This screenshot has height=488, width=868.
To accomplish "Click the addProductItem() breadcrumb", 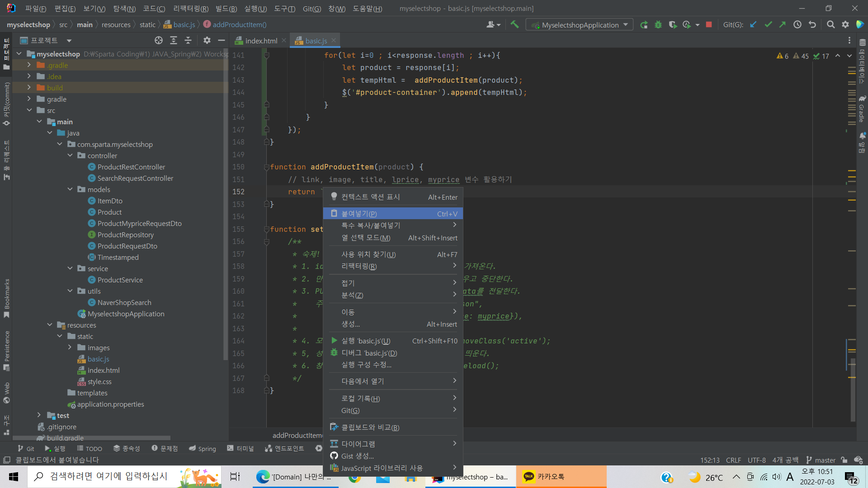I will pyautogui.click(x=239, y=25).
